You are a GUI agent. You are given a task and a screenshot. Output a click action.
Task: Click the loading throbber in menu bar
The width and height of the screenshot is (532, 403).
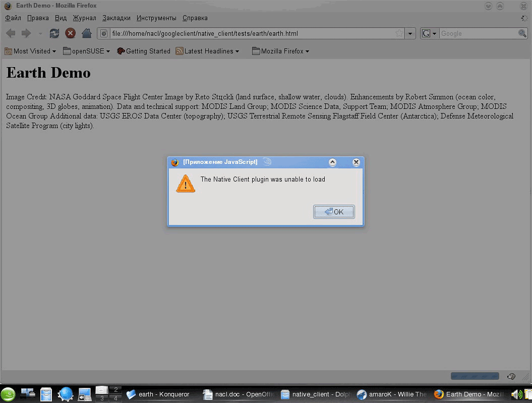point(524,18)
